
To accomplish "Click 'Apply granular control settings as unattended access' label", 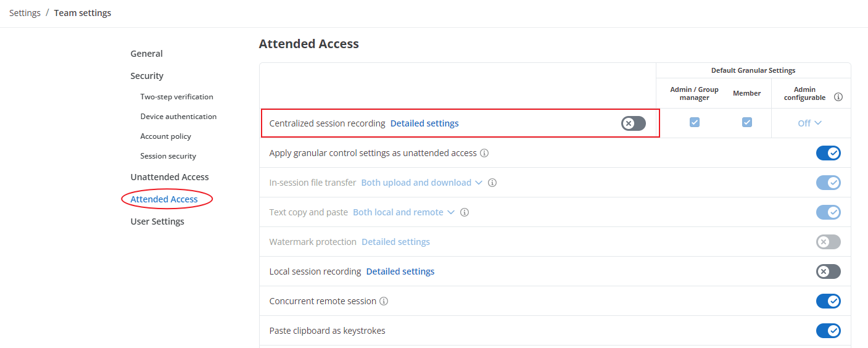I will (x=373, y=153).
